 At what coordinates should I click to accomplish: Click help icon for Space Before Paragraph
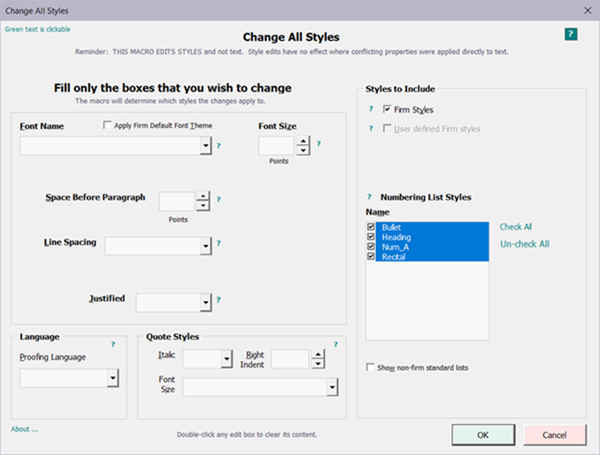pos(219,199)
